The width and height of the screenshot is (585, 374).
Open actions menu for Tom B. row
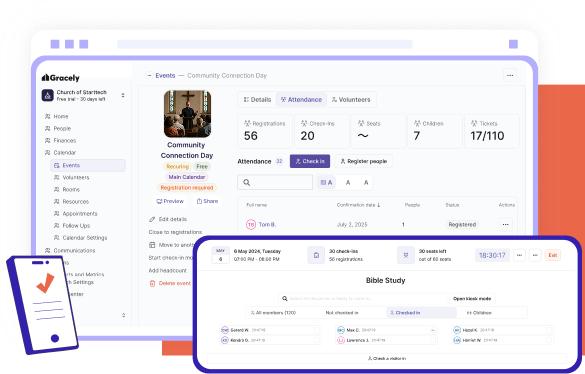coord(506,224)
